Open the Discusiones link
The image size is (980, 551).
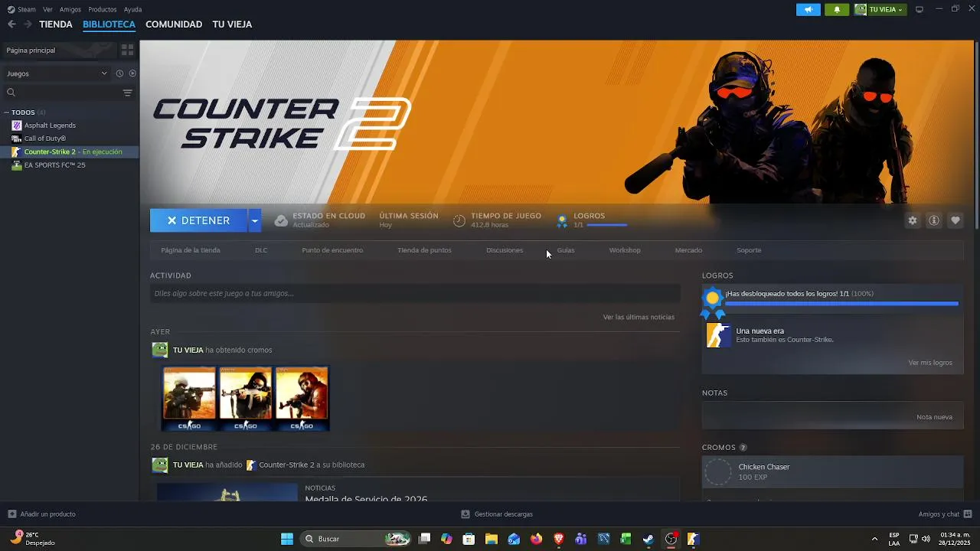point(505,250)
